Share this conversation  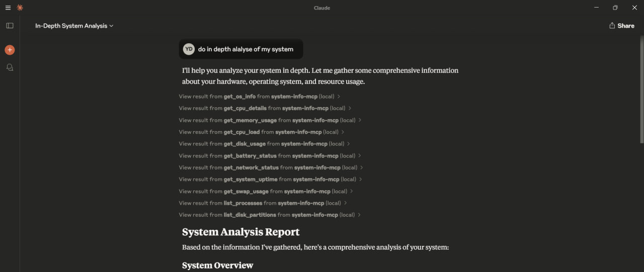point(621,26)
